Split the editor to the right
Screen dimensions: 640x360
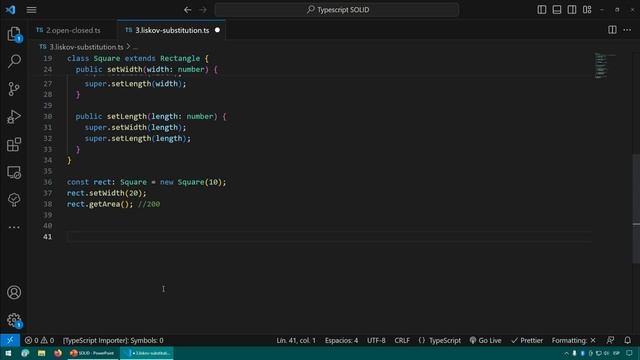click(x=612, y=30)
